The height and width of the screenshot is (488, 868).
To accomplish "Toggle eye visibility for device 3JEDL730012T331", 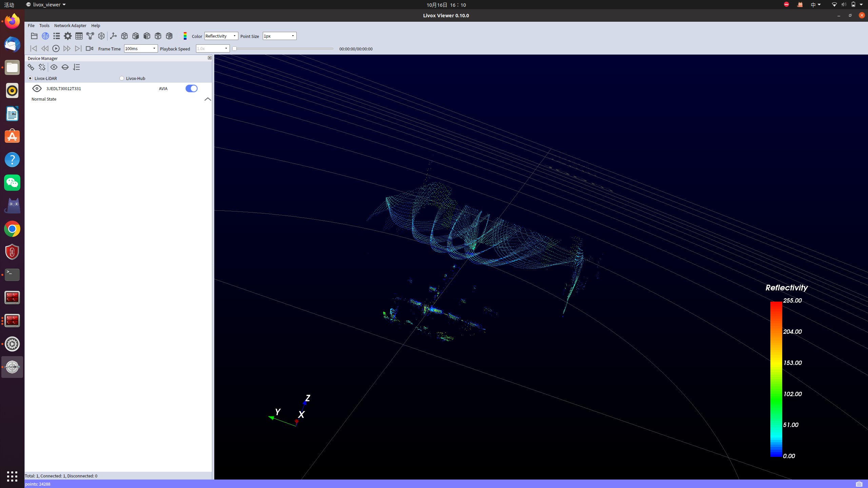I will [37, 88].
